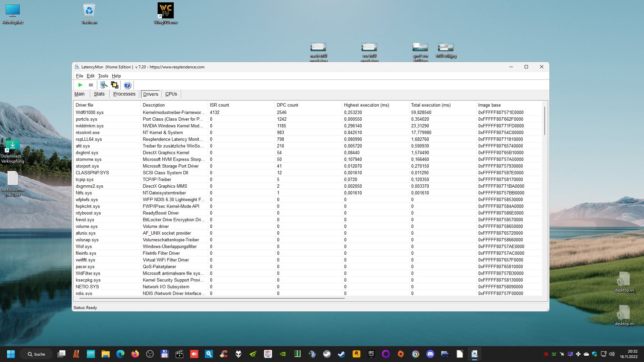This screenshot has width=644, height=362.
Task: Open the Trashcan desktop icon
Action: tap(89, 14)
